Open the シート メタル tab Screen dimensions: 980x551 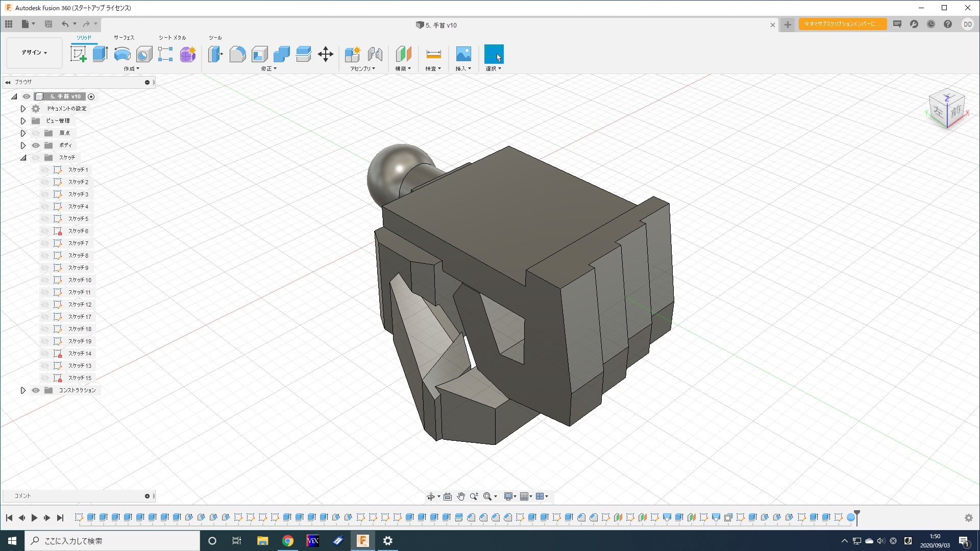point(172,38)
